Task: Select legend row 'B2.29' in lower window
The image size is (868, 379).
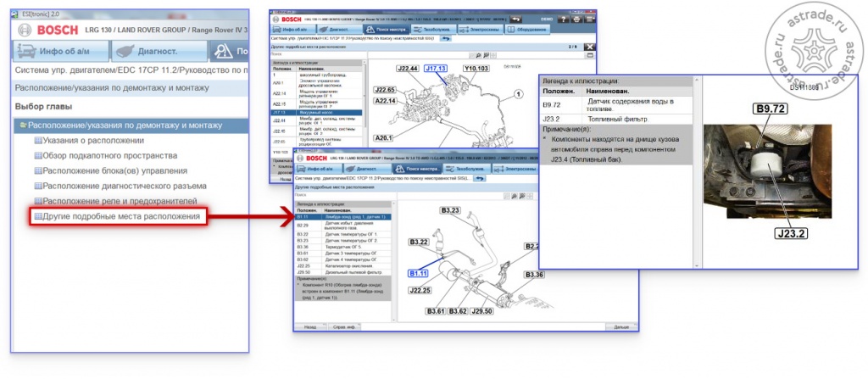Action: point(342,226)
